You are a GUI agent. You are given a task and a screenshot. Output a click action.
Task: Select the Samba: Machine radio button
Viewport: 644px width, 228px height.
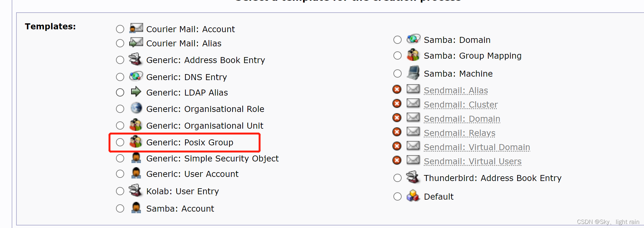click(398, 73)
